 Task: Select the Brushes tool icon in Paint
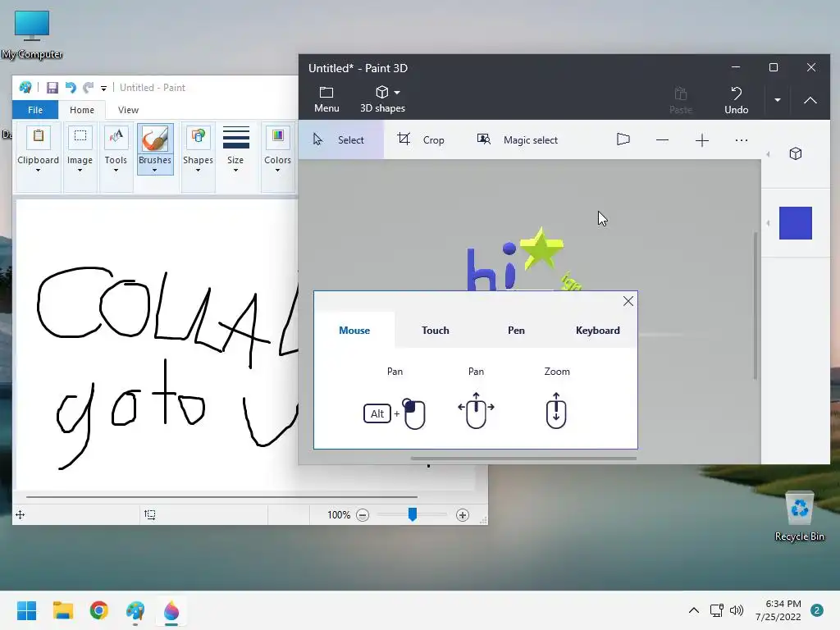pos(155,139)
